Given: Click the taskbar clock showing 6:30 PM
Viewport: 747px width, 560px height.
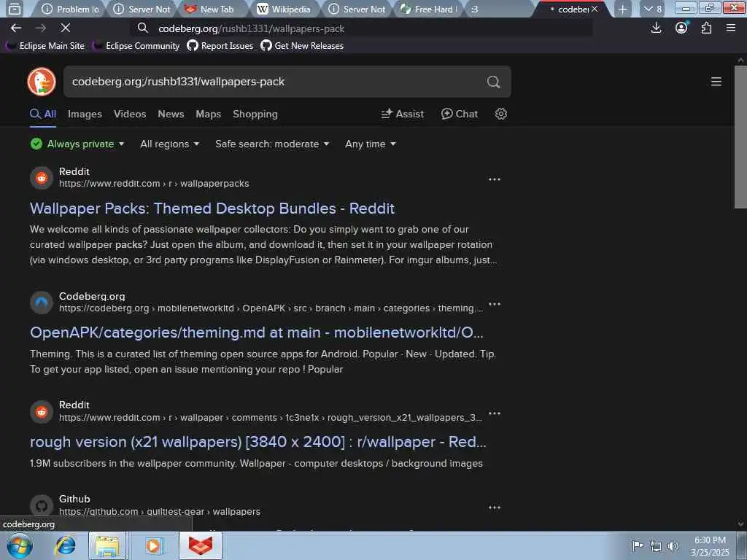Looking at the screenshot, I should [710, 545].
